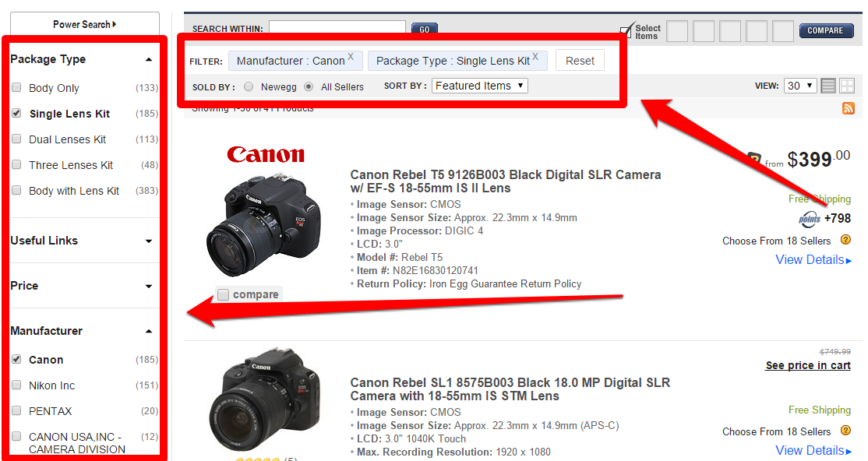Click Choose From 18 Sellers for Rebel SL1
Screen dimensions: 868x461
(x=776, y=431)
